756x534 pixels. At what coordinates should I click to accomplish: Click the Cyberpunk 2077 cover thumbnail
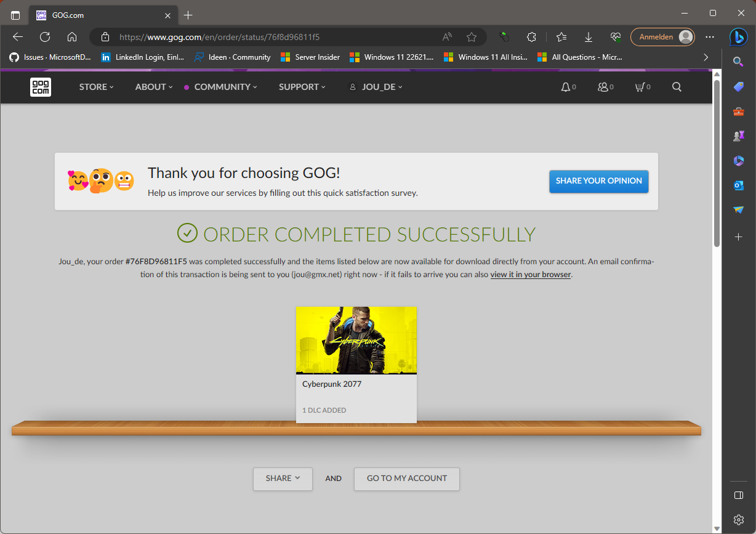point(356,340)
